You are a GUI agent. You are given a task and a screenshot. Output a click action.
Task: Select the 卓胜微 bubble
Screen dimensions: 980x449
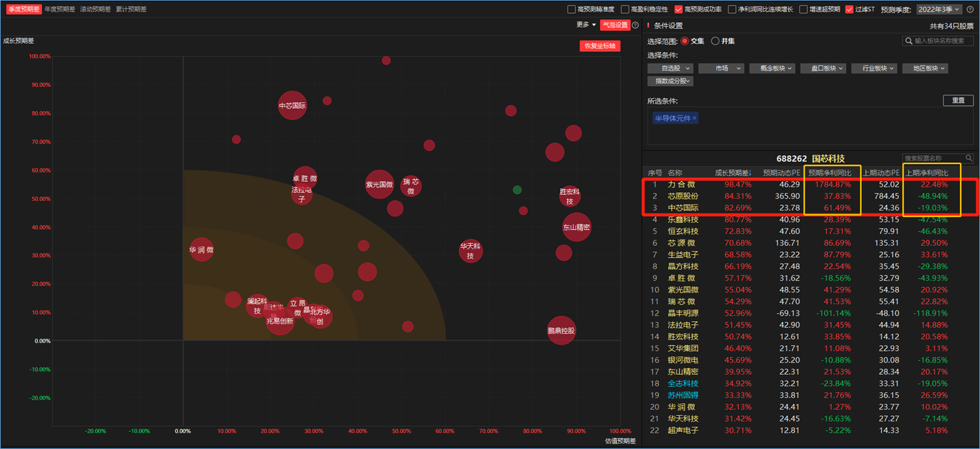pyautogui.click(x=304, y=179)
